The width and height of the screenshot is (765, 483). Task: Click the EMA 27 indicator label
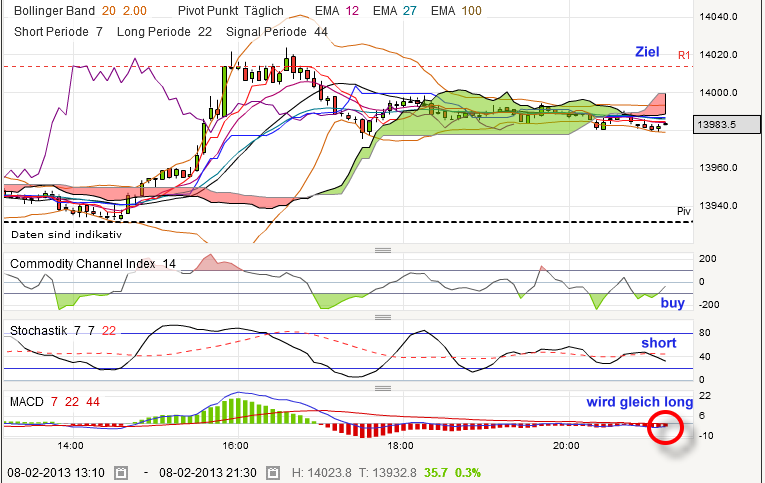395,11
